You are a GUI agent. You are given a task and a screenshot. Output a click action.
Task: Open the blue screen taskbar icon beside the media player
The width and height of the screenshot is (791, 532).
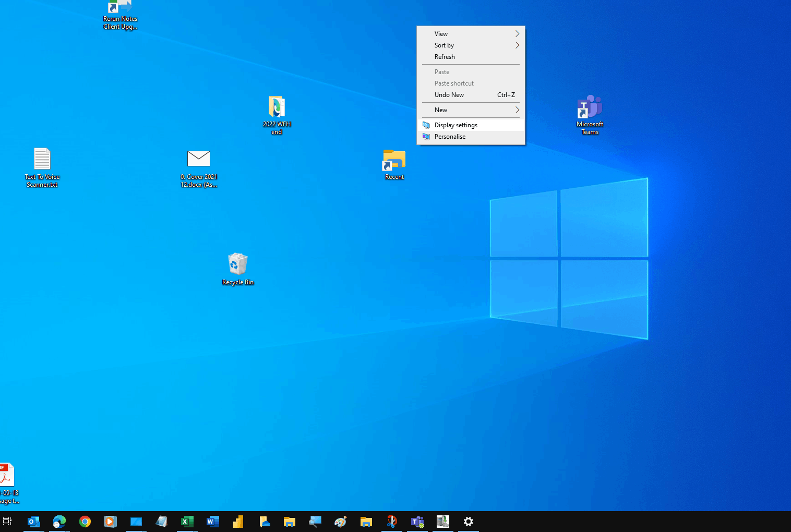[136, 522]
